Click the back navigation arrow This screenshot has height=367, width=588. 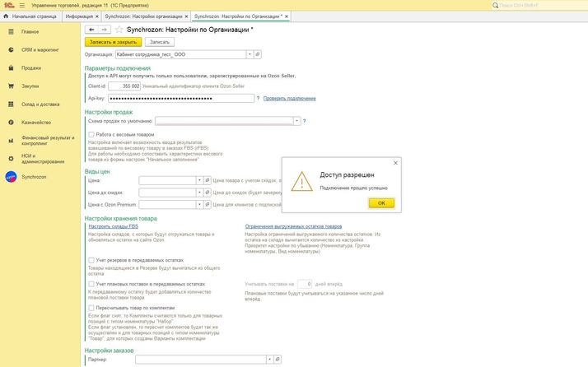[91, 29]
